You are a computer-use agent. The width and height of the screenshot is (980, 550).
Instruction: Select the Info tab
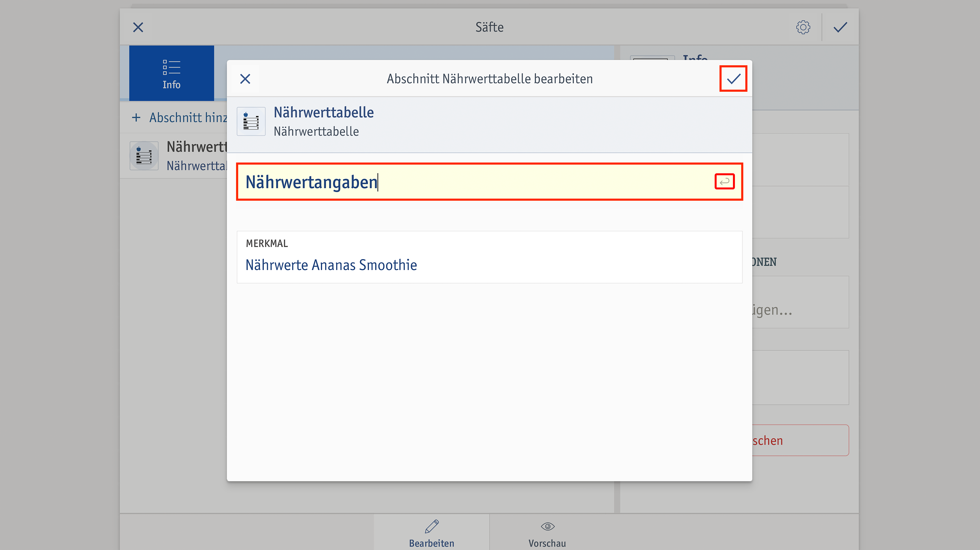pos(172,73)
